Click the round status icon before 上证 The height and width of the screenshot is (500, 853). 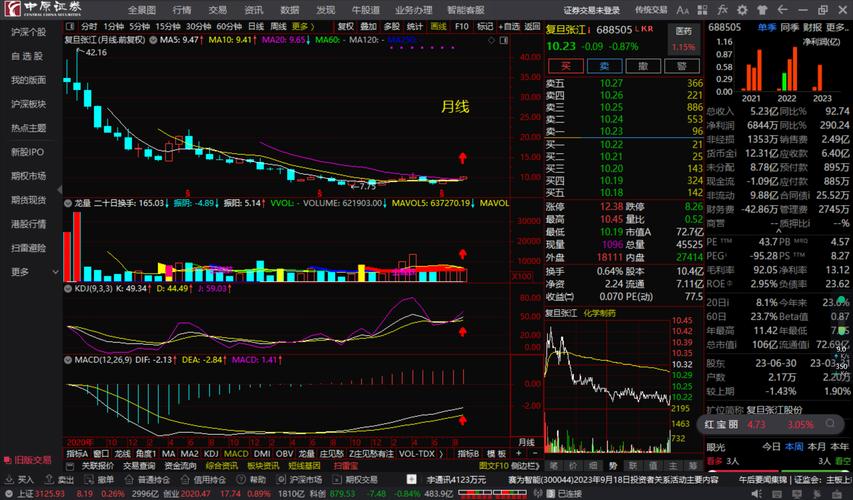click(x=9, y=493)
